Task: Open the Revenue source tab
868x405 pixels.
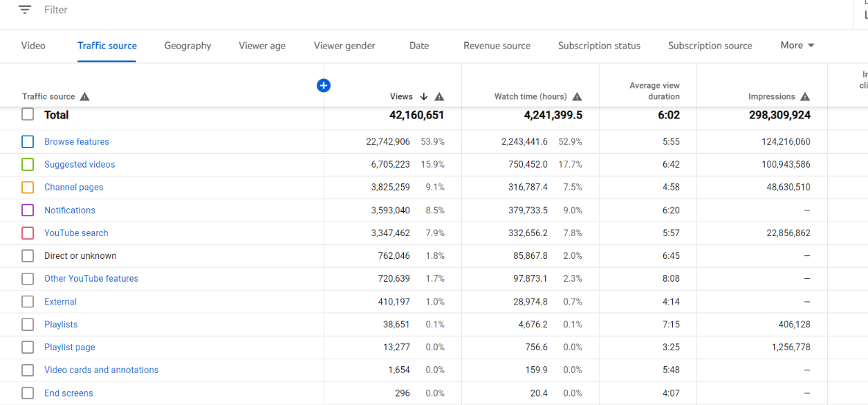Action: pyautogui.click(x=497, y=46)
